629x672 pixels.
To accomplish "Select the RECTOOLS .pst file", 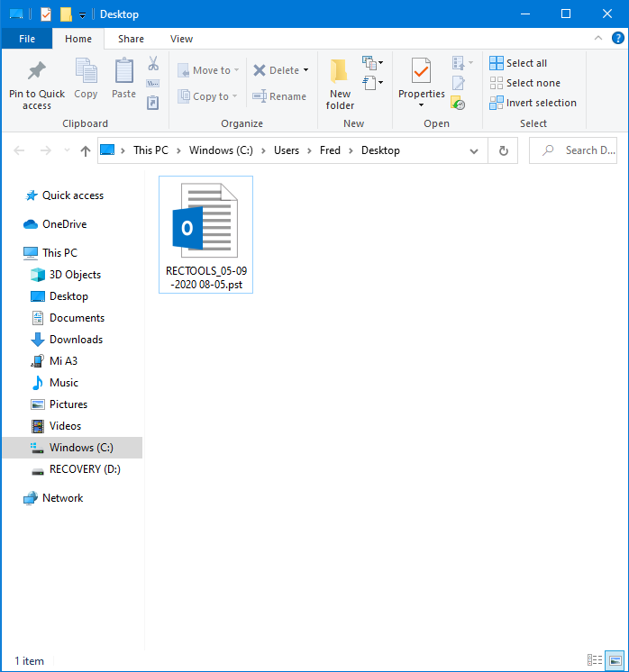I will pyautogui.click(x=205, y=234).
